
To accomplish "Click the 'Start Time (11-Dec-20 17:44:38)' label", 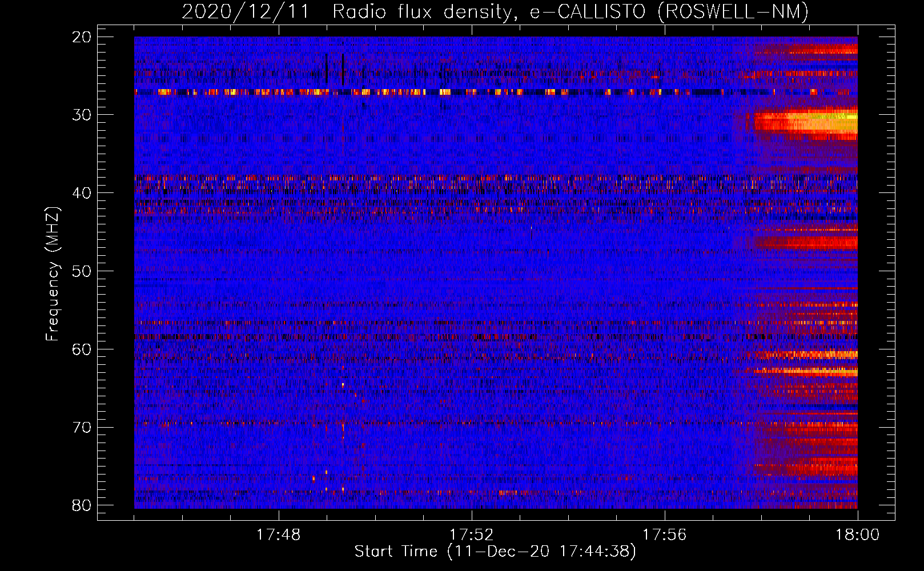I will click(x=495, y=552).
